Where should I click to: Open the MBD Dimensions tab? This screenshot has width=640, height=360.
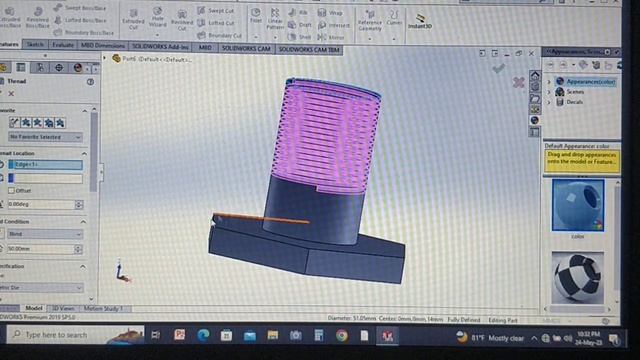(103, 45)
